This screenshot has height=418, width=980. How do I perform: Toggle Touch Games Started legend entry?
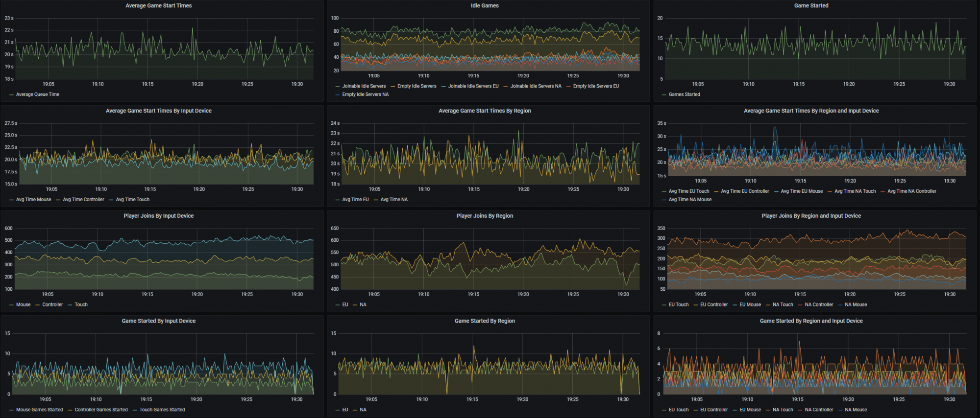pyautogui.click(x=162, y=410)
